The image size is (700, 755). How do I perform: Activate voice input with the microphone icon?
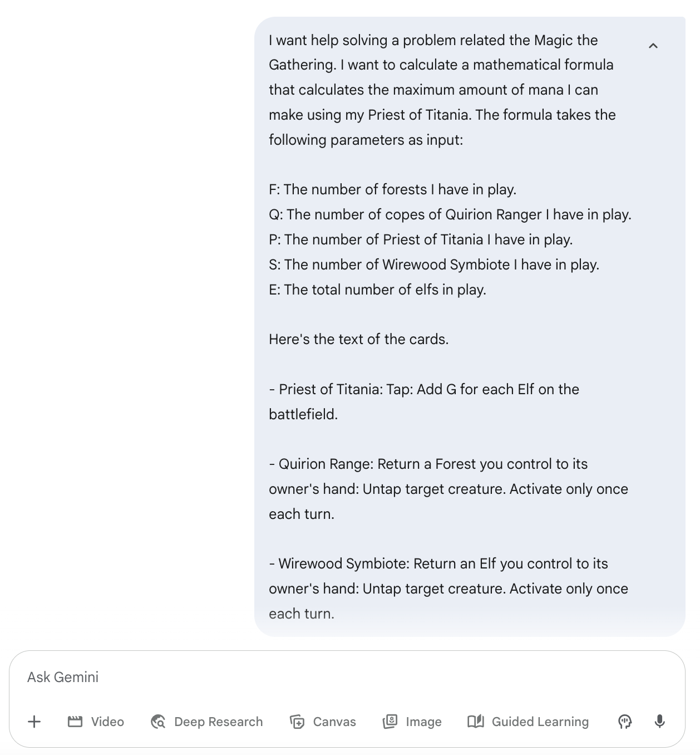point(660,722)
